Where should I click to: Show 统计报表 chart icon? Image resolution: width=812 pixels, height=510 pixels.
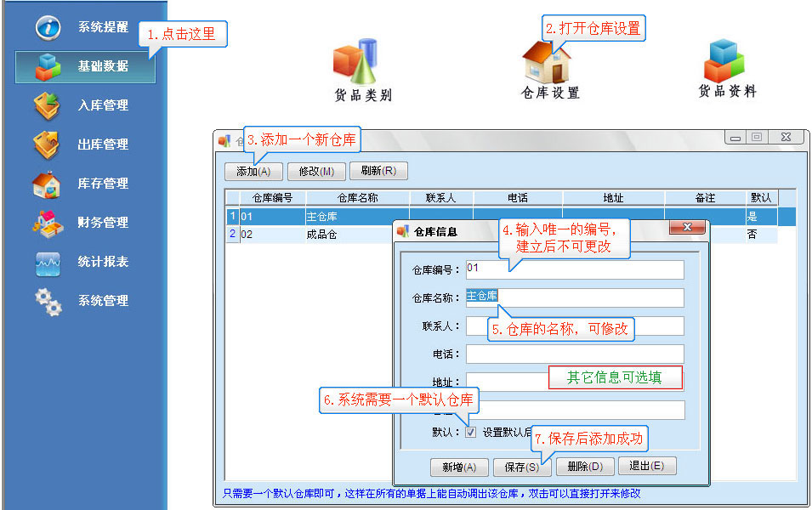[47, 262]
